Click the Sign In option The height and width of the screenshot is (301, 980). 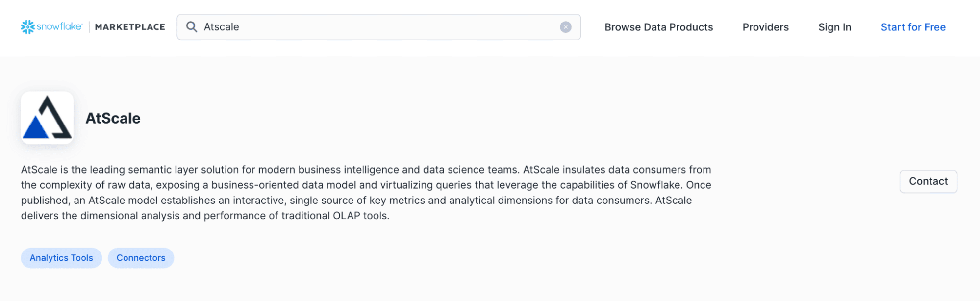834,27
